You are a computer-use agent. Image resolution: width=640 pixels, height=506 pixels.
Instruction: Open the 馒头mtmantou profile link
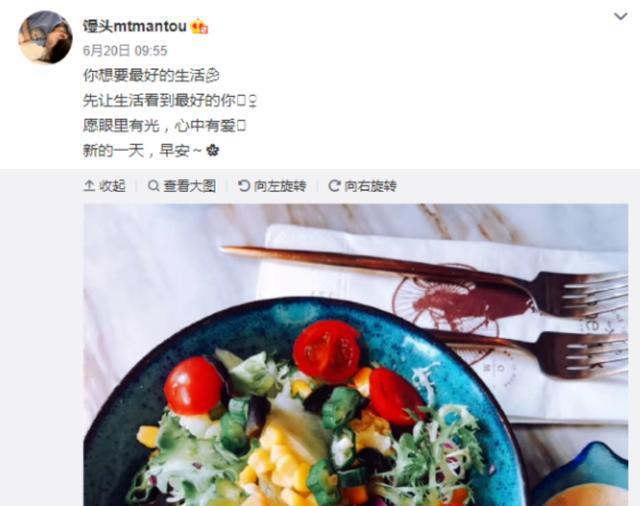(135, 27)
